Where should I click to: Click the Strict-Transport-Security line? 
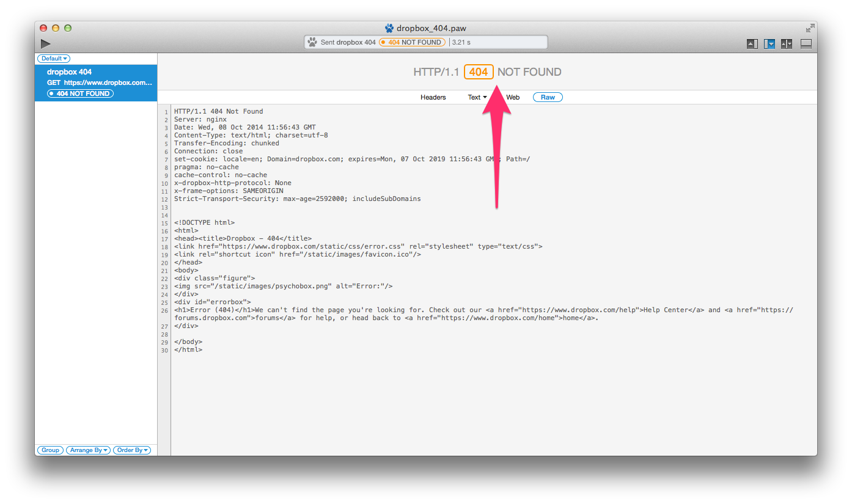[x=298, y=199]
